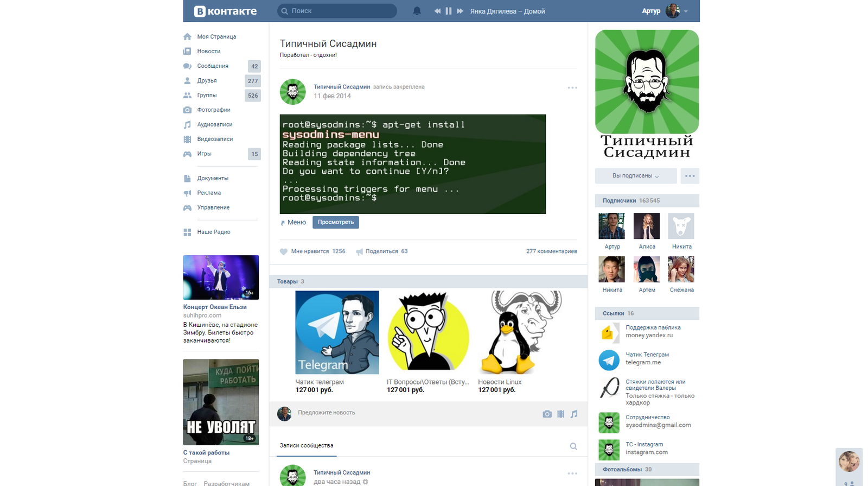The width and height of the screenshot is (868, 486).
Task: Pause the playing audio track
Action: [x=449, y=11]
